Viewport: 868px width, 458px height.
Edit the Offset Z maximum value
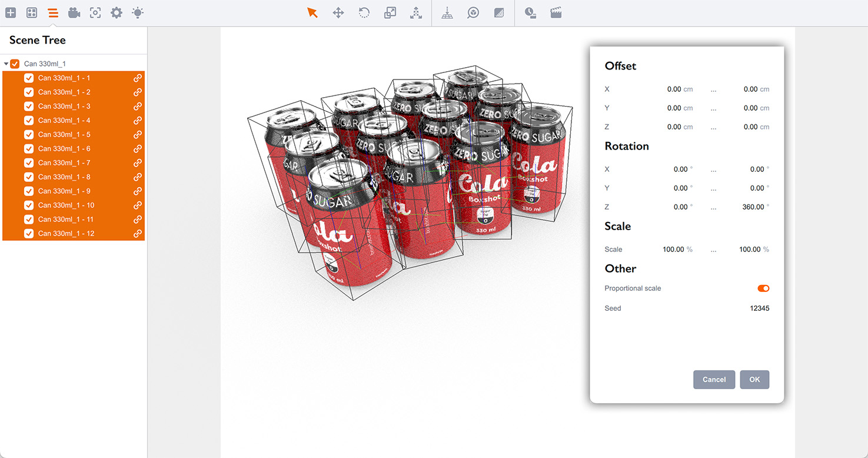click(750, 127)
